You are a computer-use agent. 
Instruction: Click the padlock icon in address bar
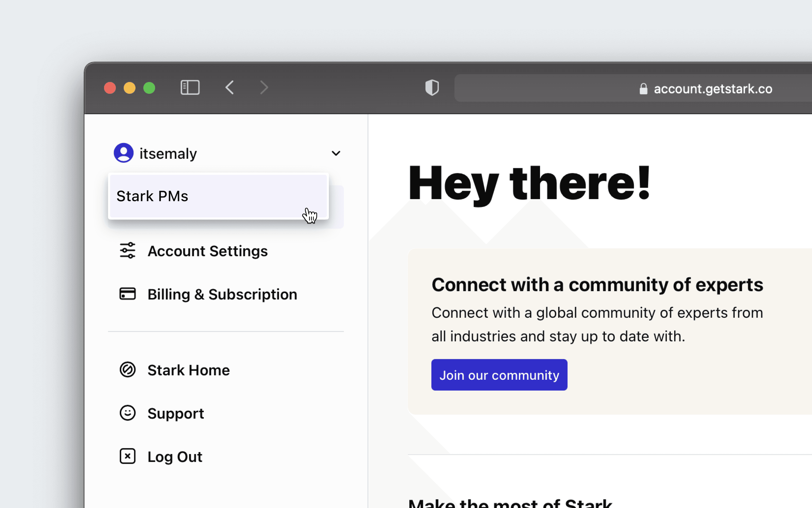click(643, 89)
